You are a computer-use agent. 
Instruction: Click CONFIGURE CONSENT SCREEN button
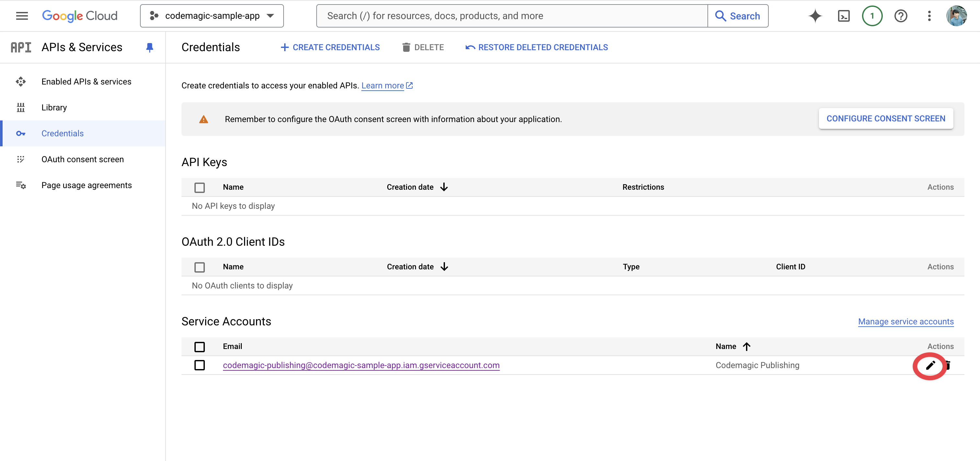[x=886, y=118]
